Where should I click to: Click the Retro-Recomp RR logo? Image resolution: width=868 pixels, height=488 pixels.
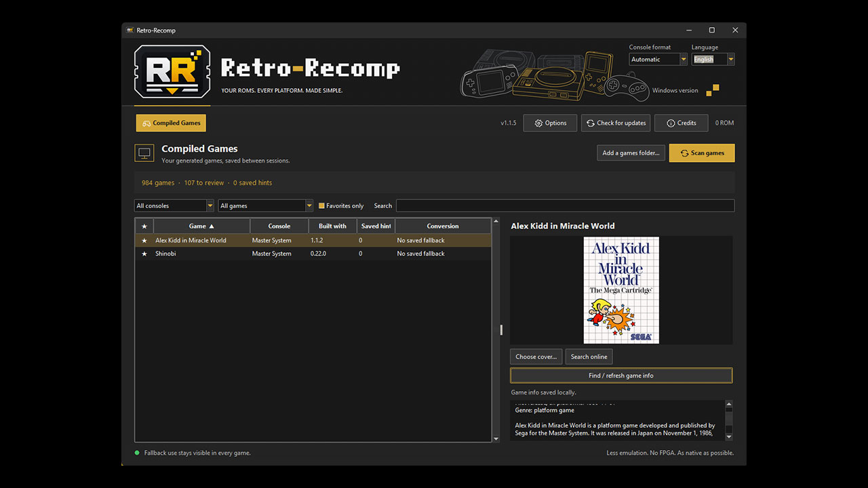(172, 72)
